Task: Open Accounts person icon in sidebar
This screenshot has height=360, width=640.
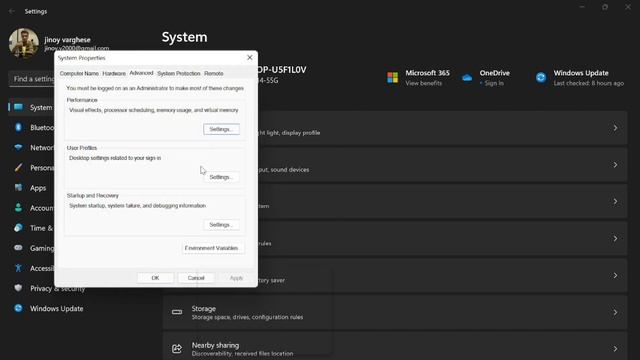Action: point(18,208)
